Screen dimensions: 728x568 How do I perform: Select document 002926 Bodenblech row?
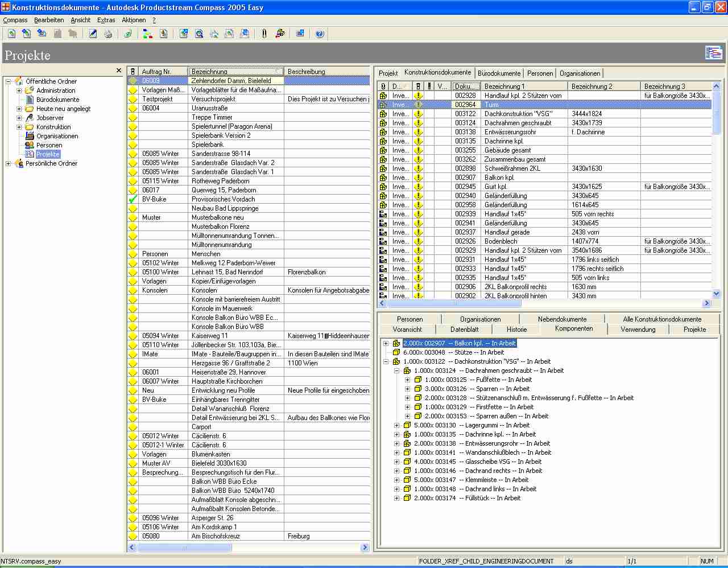coord(545,241)
